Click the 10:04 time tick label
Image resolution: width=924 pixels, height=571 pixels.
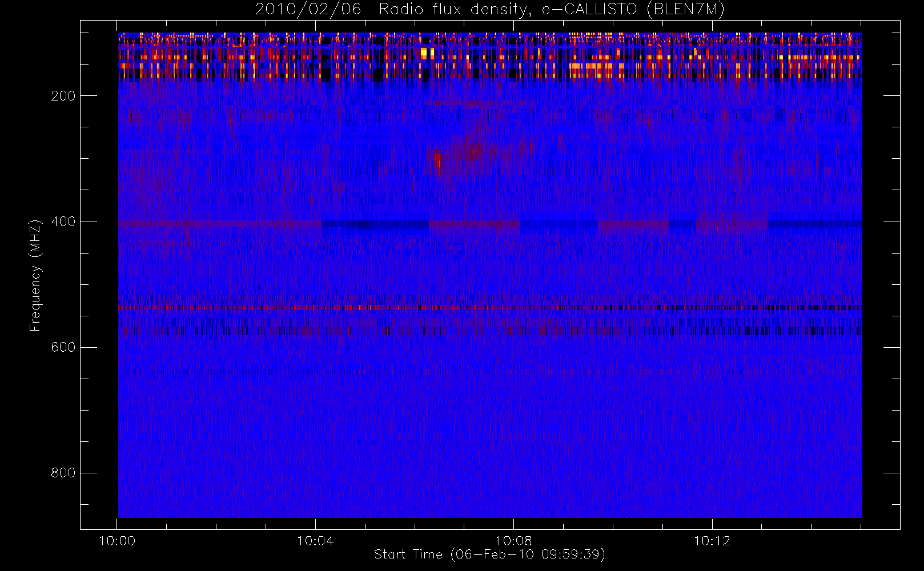315,541
